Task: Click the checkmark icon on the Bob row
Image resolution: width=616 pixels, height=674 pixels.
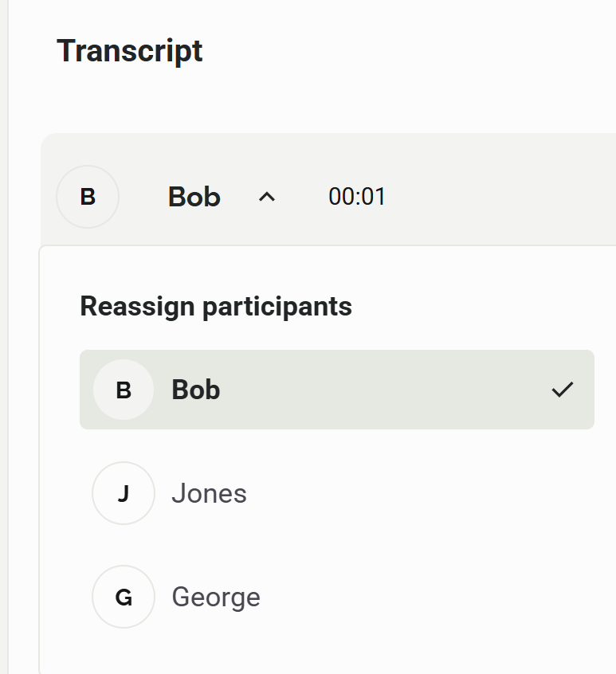Action: 563,390
